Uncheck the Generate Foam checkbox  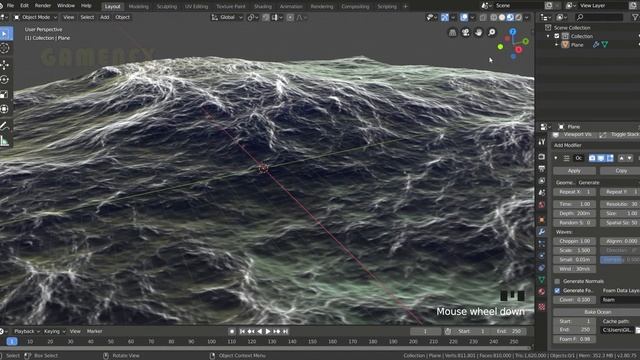click(x=557, y=291)
